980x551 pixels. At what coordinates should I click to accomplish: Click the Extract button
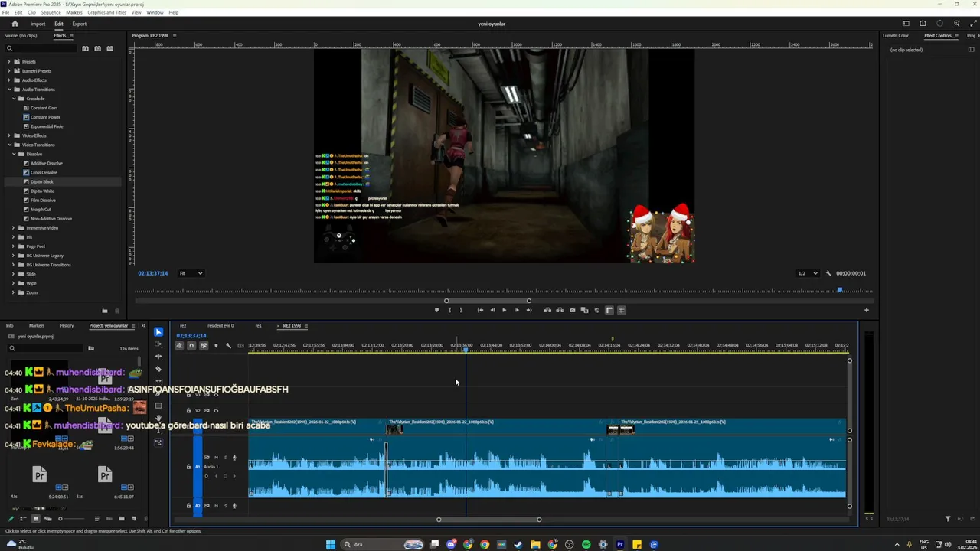coord(560,310)
